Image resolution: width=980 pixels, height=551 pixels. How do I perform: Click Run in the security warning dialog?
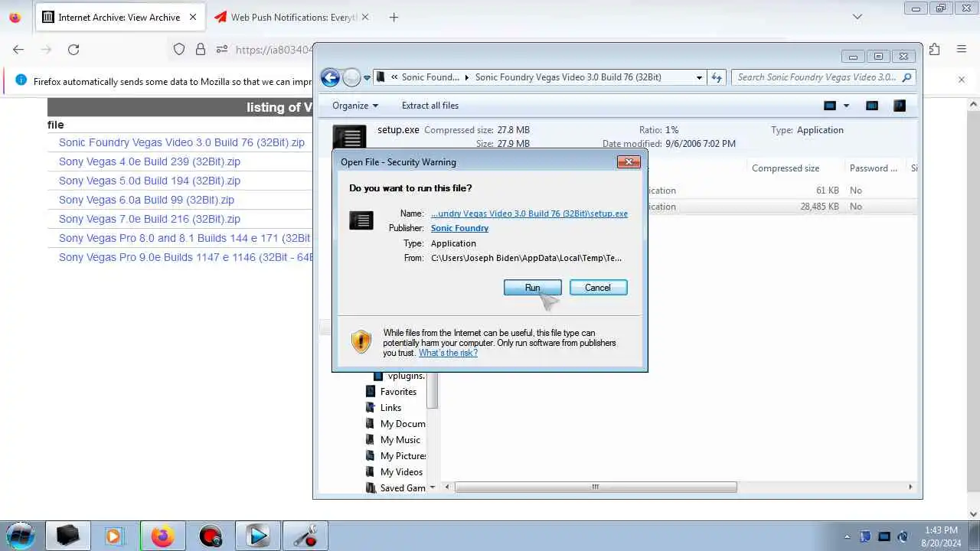532,288
